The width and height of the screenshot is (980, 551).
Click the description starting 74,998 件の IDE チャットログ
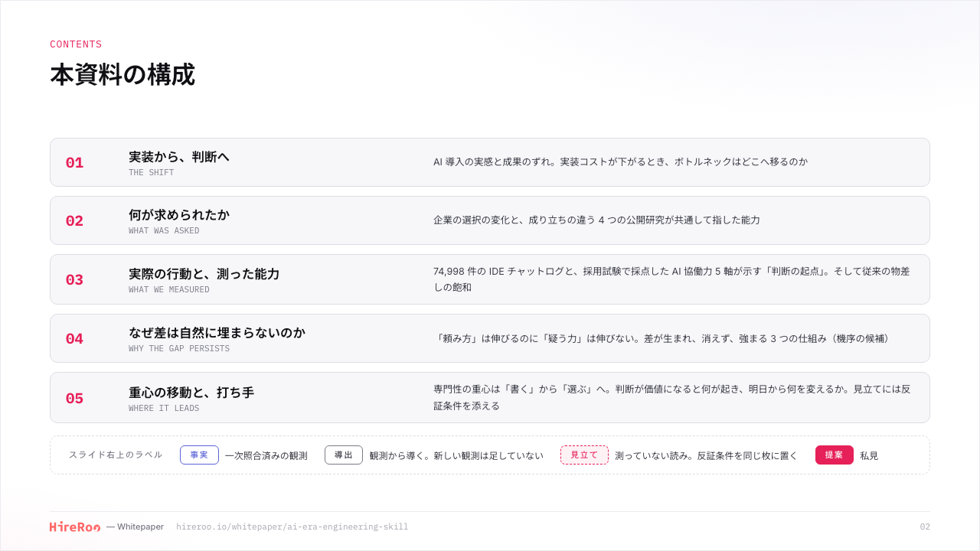[671, 279]
